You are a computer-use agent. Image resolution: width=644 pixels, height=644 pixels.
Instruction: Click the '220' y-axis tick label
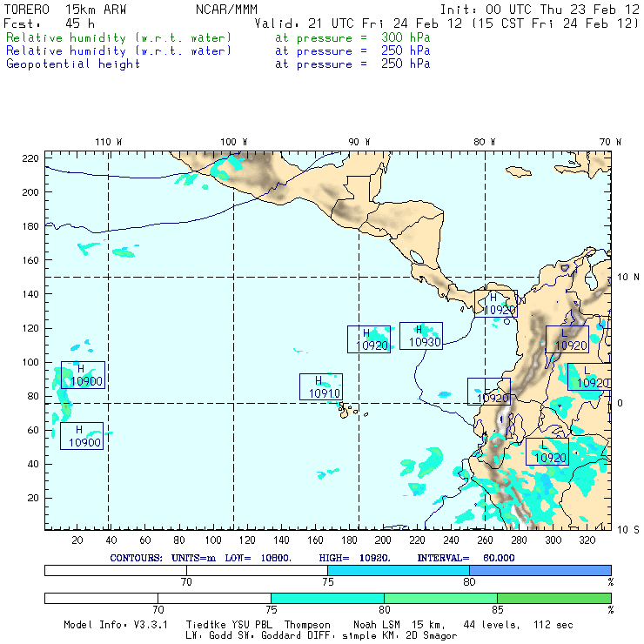click(30, 158)
